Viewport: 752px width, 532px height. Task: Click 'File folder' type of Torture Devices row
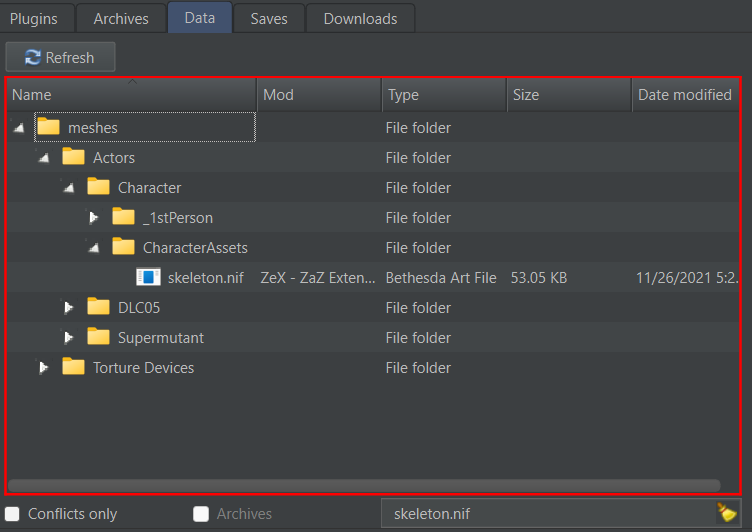418,368
